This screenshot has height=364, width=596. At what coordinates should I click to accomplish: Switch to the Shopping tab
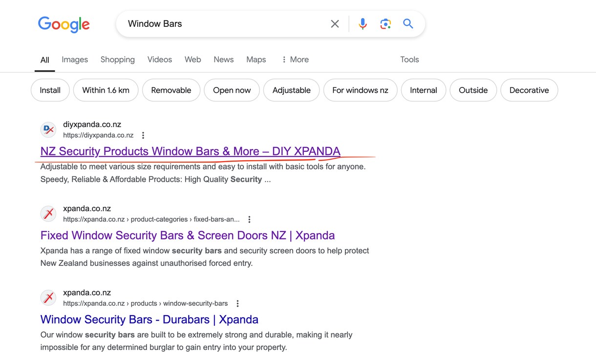pos(118,60)
